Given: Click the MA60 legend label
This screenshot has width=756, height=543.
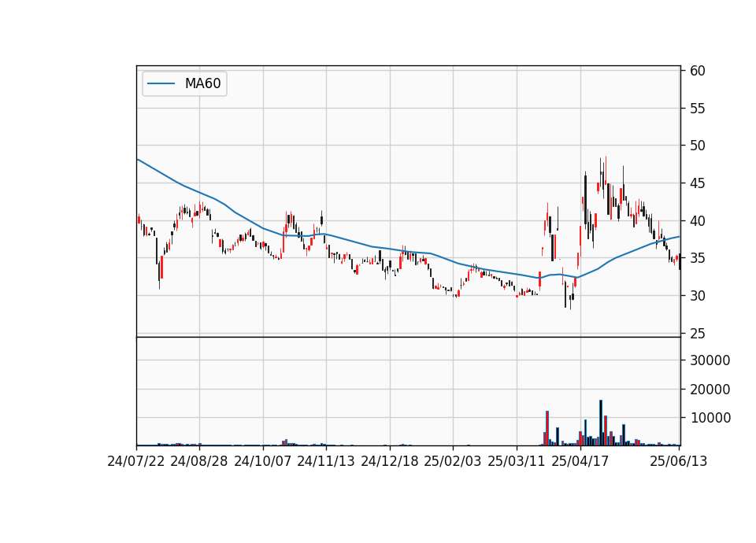Looking at the screenshot, I should [202, 83].
